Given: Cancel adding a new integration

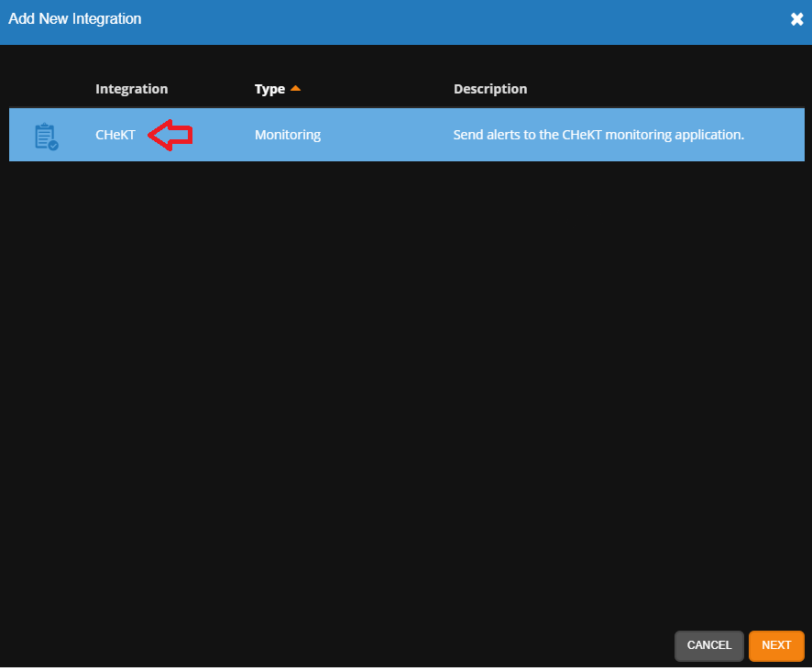Looking at the screenshot, I should [708, 645].
